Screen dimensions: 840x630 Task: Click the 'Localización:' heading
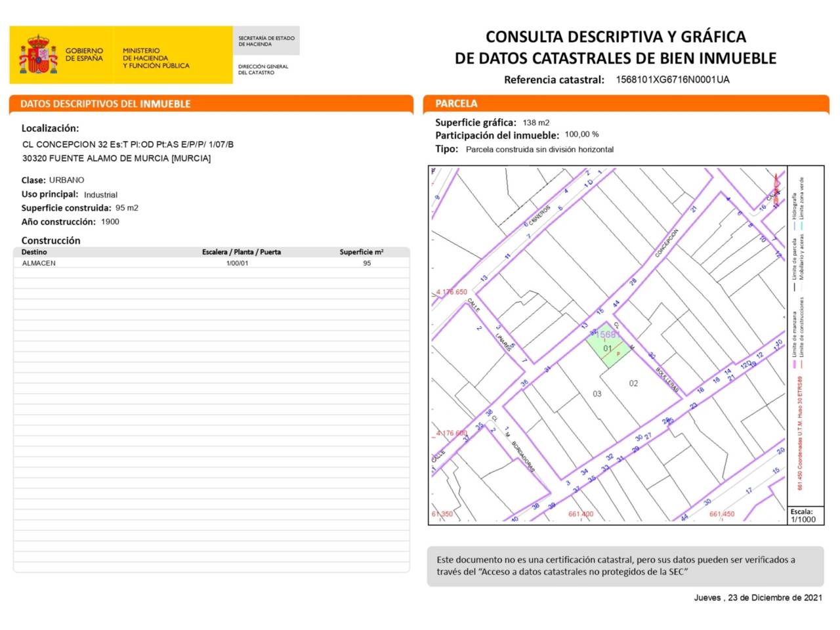tap(50, 129)
